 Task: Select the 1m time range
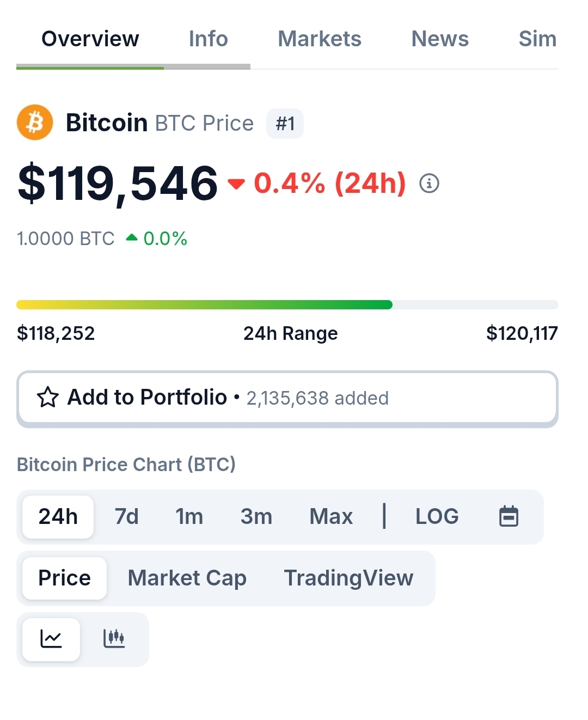(189, 517)
